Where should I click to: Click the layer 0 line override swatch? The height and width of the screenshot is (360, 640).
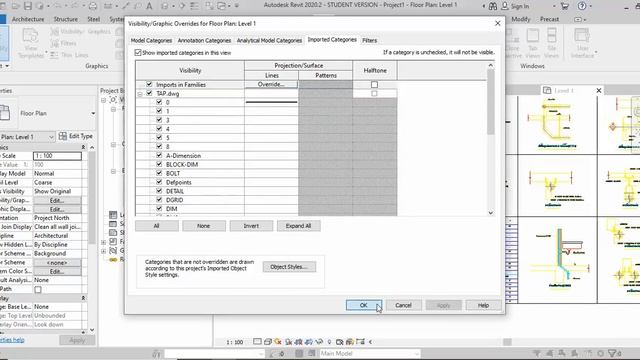(x=271, y=102)
